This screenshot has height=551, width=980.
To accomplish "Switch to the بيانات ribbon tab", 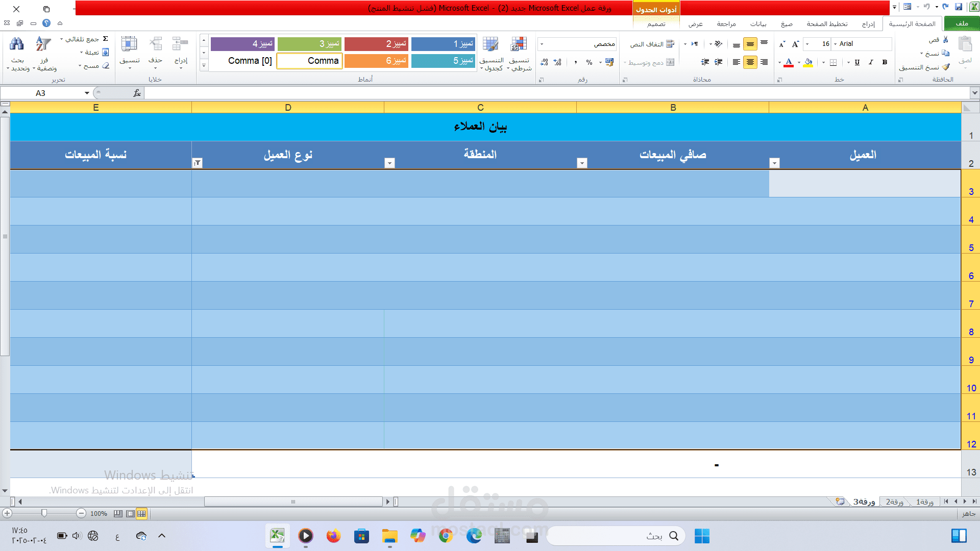I will click(x=758, y=24).
